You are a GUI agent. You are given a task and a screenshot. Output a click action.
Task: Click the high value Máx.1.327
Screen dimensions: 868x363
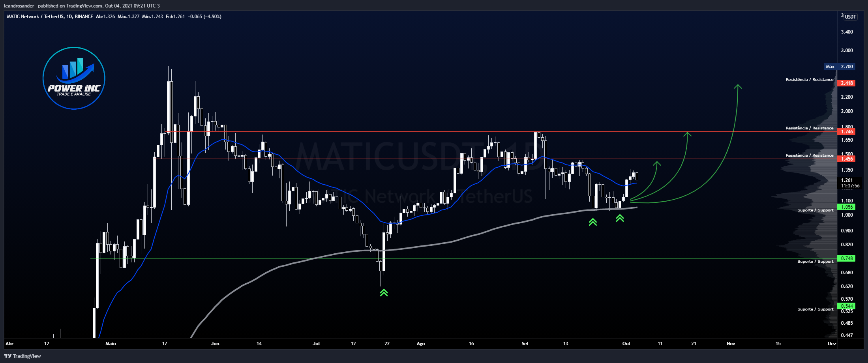point(128,17)
